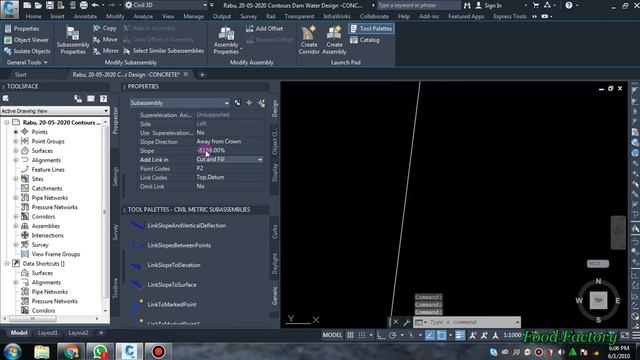The width and height of the screenshot is (640, 360).
Task: Add a new drawing tab with plus
Action: [x=202, y=75]
